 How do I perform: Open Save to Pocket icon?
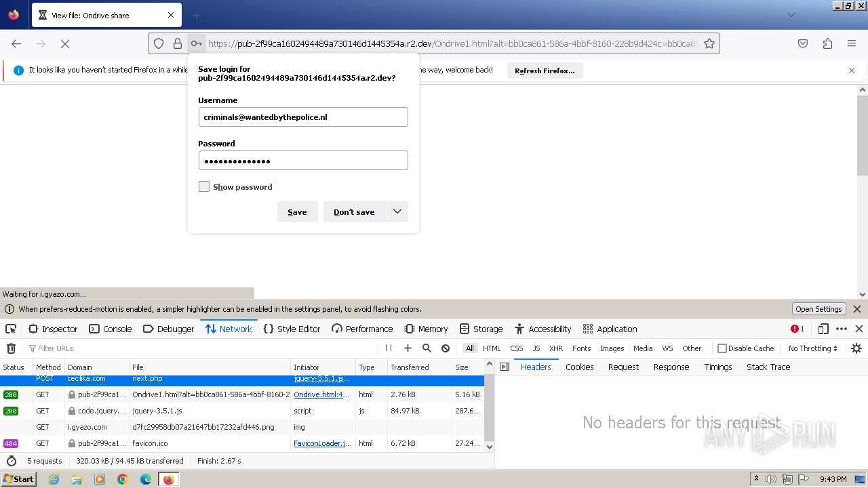pos(803,43)
